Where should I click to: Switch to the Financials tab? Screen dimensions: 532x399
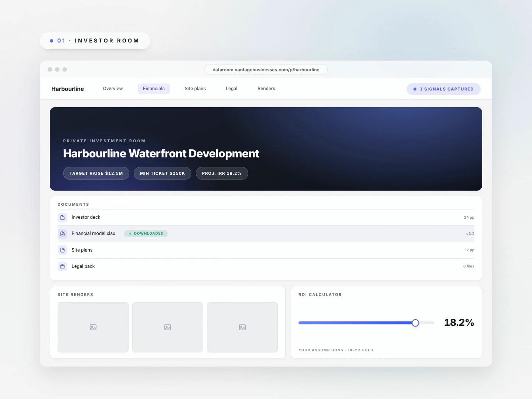[154, 89]
